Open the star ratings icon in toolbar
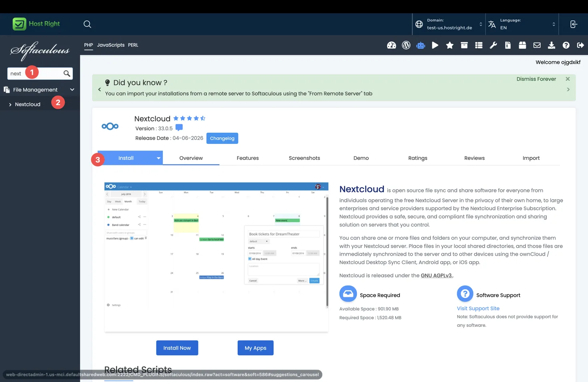 [x=450, y=45]
